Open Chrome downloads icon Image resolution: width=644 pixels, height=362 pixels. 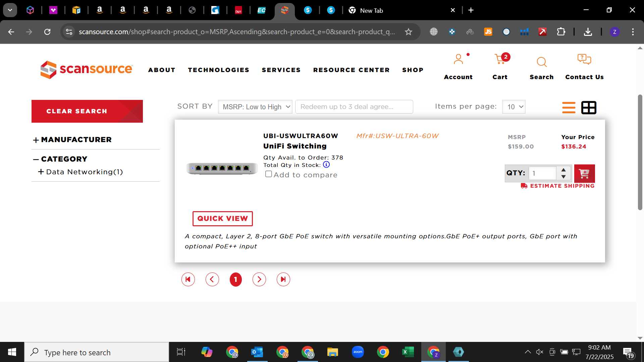point(588,32)
